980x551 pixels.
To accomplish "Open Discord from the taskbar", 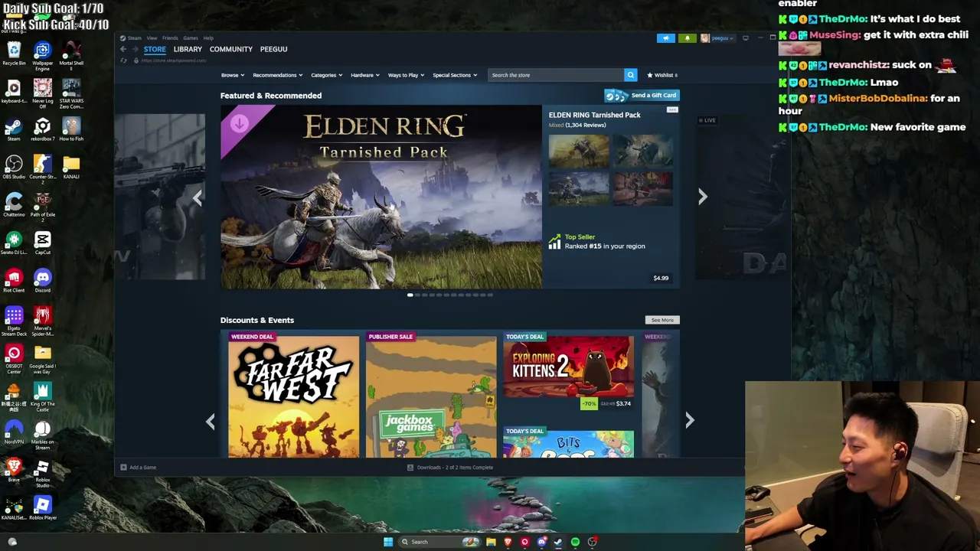I will [541, 542].
